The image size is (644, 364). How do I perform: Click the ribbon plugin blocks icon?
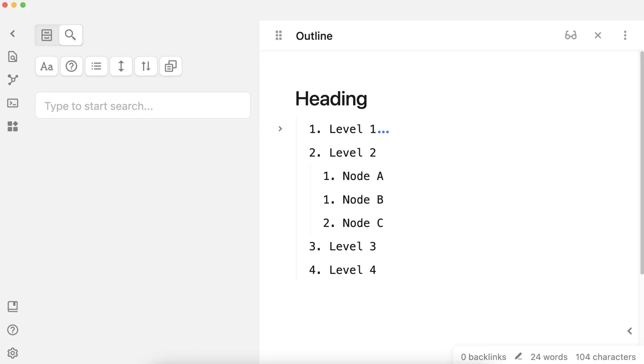tap(13, 126)
